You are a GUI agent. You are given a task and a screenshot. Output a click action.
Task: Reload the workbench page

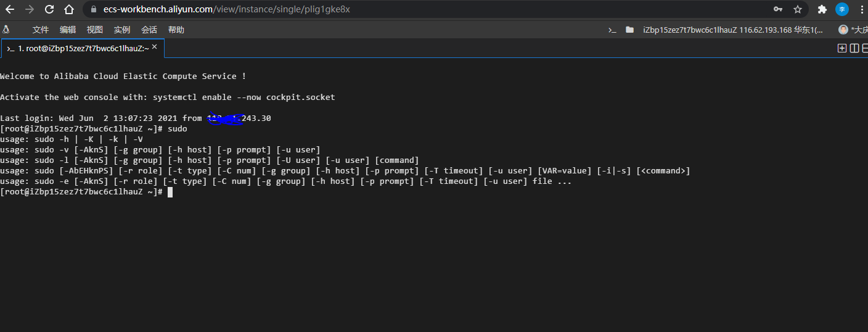(x=49, y=9)
